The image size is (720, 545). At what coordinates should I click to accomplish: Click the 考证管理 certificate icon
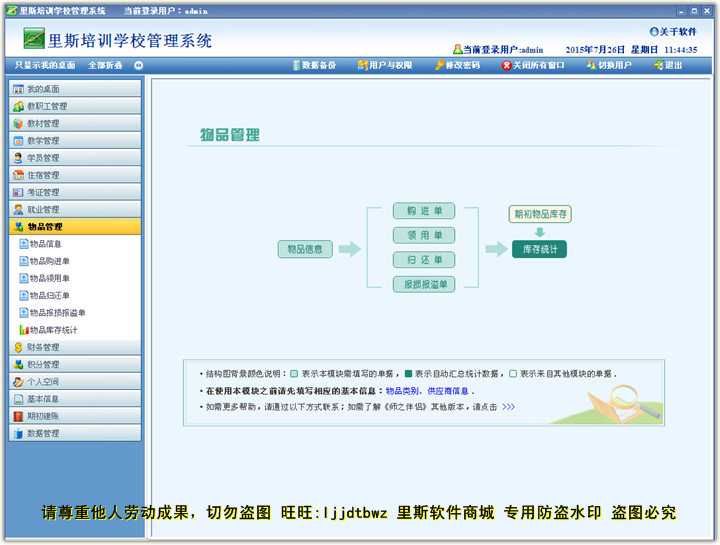18,192
